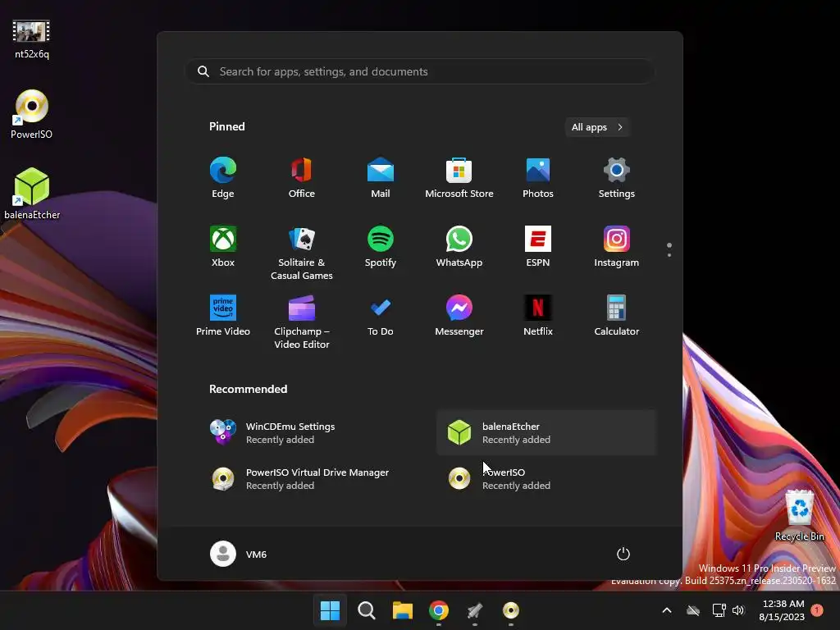Image resolution: width=840 pixels, height=630 pixels.
Task: Expand the All apps list
Action: click(597, 127)
